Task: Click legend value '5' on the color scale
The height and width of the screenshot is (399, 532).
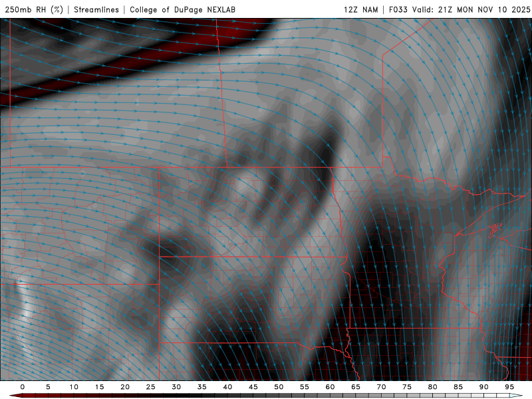Action: [x=48, y=387]
